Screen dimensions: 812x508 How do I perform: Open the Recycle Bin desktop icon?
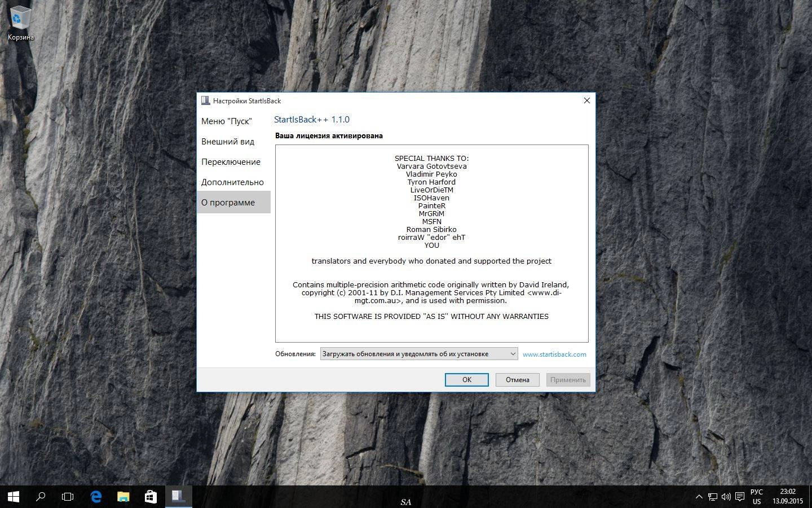(x=21, y=24)
